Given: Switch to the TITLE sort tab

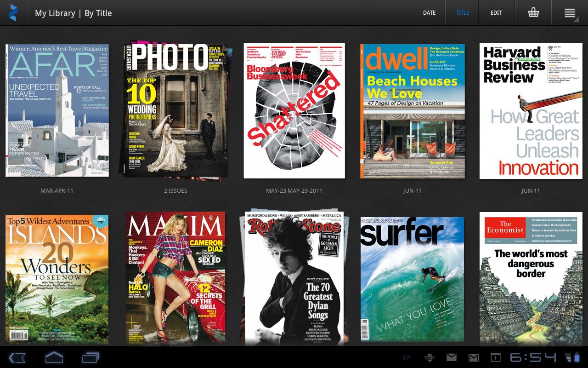Looking at the screenshot, I should (x=462, y=12).
